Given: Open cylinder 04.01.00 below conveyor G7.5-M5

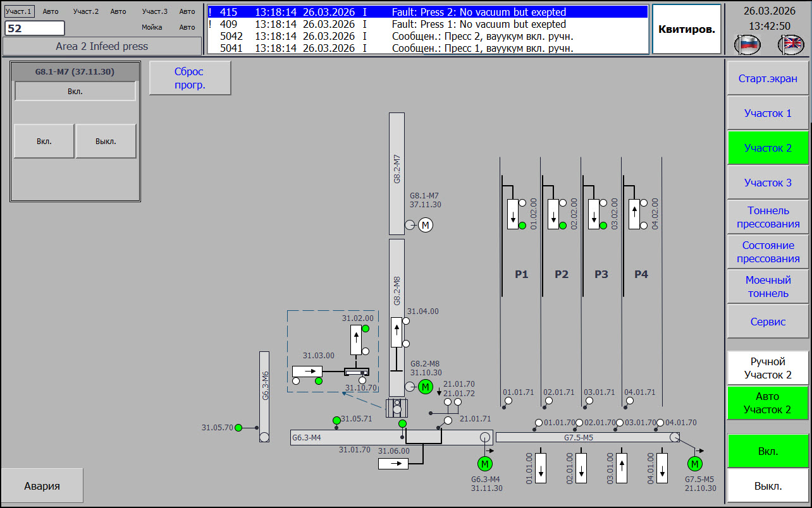Looking at the screenshot, I should 662,468.
